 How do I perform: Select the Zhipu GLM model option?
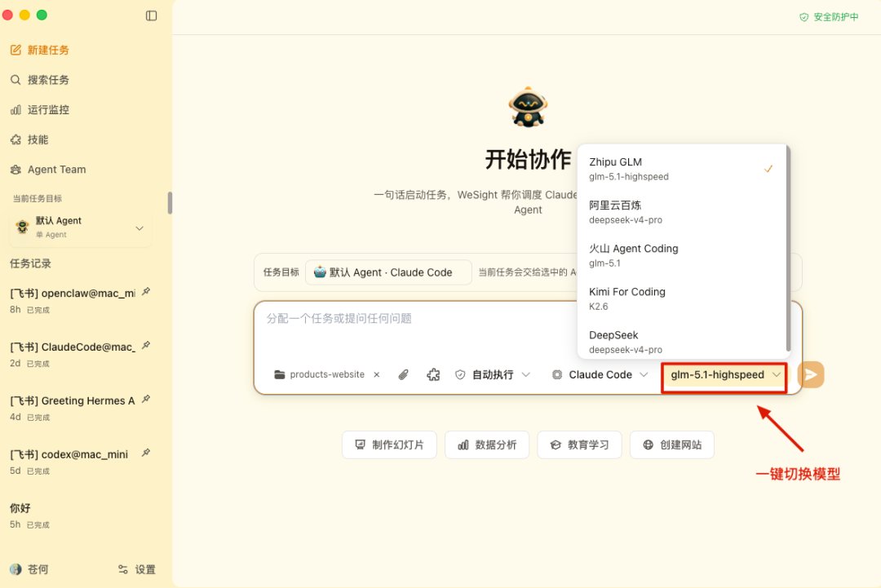681,169
